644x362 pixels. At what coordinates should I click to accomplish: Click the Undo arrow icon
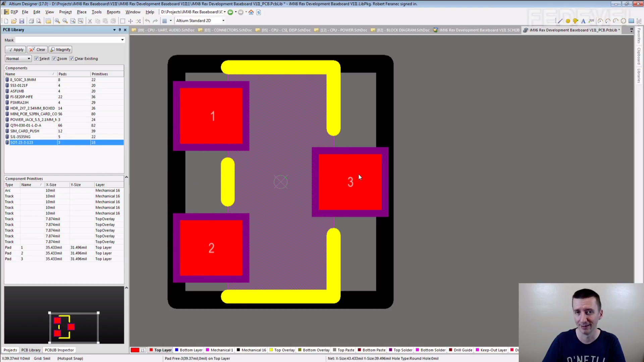[147, 21]
